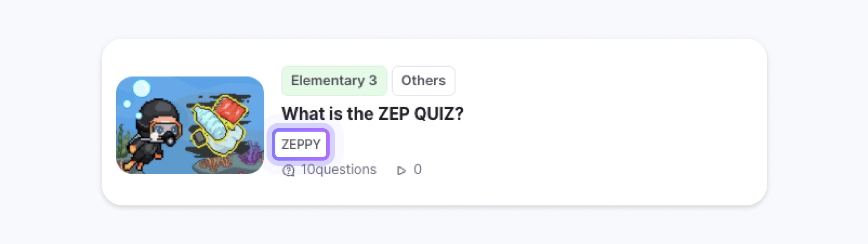Click the 10questions count label
Viewport: 868px width, 244px height.
coord(338,169)
